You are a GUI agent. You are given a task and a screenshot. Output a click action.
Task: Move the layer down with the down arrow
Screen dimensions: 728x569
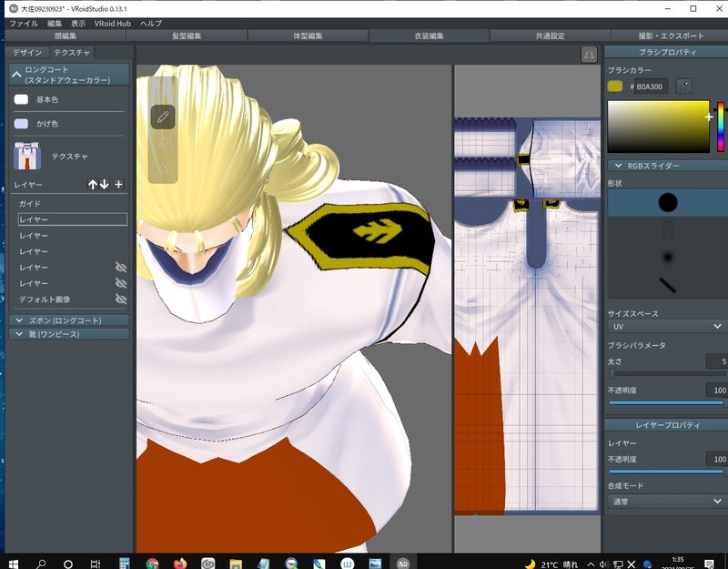point(105,185)
